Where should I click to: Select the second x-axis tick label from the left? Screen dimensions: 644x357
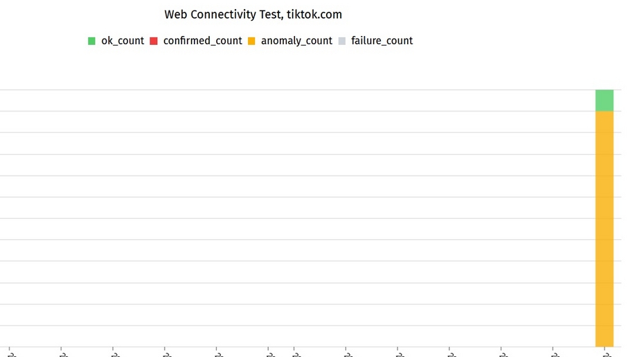click(x=64, y=354)
